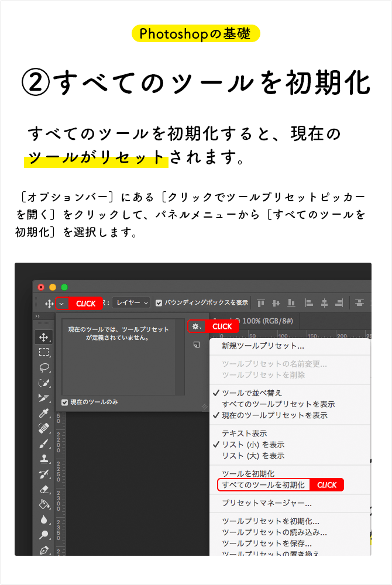Align right edges in options bar

(339, 303)
